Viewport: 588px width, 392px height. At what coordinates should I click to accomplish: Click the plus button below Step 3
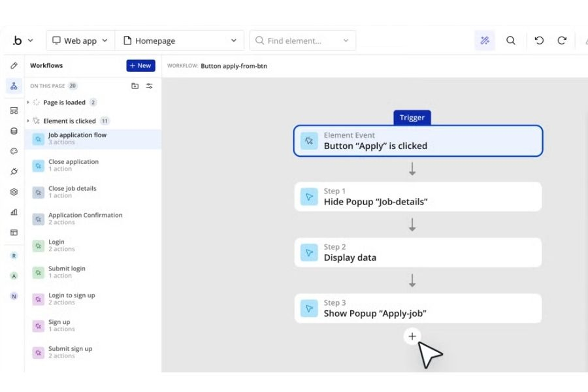click(x=412, y=336)
